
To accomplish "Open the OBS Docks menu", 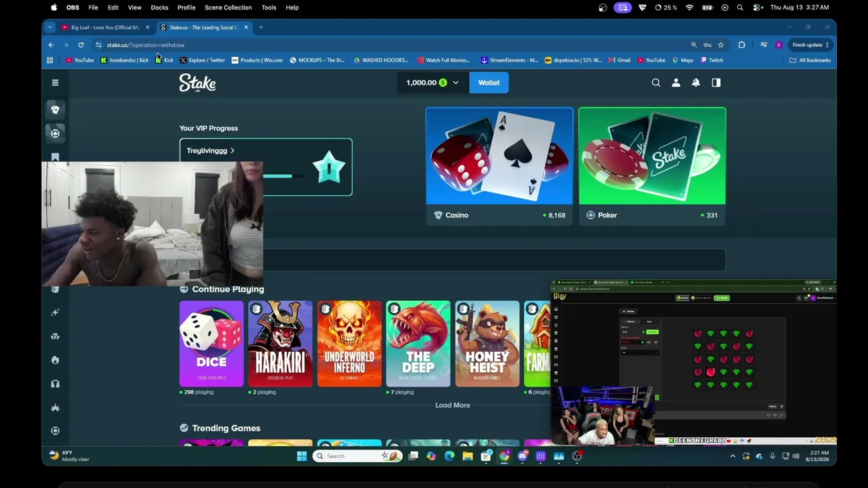I will (x=159, y=7).
